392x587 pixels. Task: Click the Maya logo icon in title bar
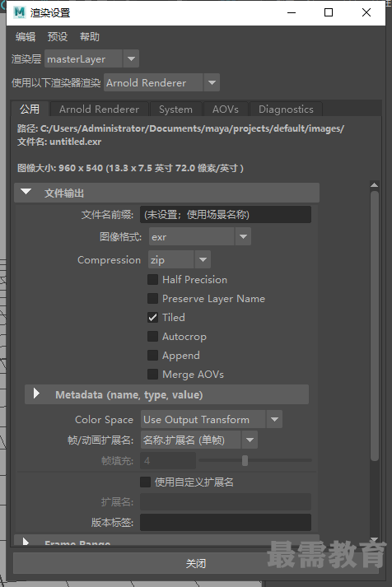(x=19, y=12)
